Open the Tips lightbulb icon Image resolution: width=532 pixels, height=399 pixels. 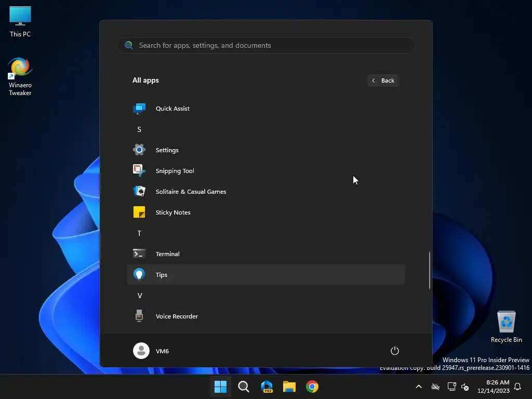(x=139, y=274)
